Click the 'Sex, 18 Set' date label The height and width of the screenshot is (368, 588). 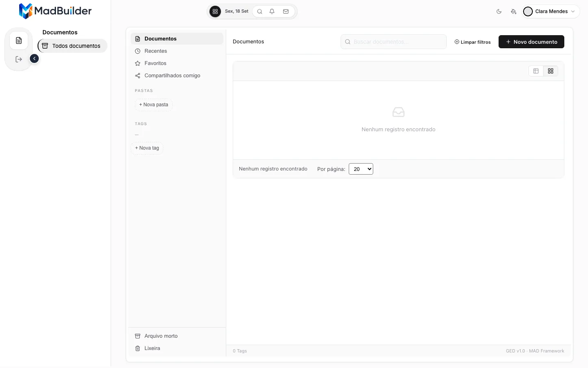(236, 11)
